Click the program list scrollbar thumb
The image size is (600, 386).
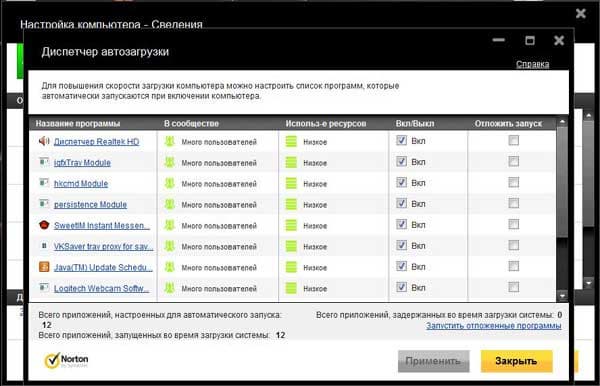pos(562,182)
